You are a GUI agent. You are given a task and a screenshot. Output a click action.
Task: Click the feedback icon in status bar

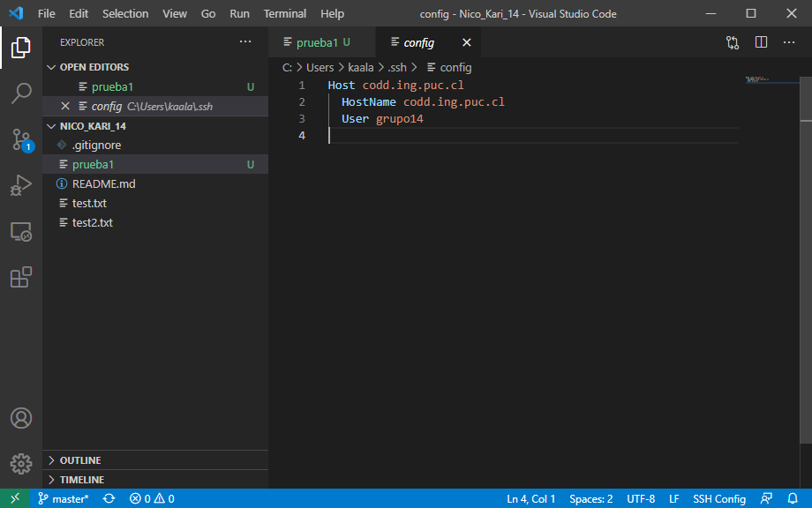click(x=766, y=498)
